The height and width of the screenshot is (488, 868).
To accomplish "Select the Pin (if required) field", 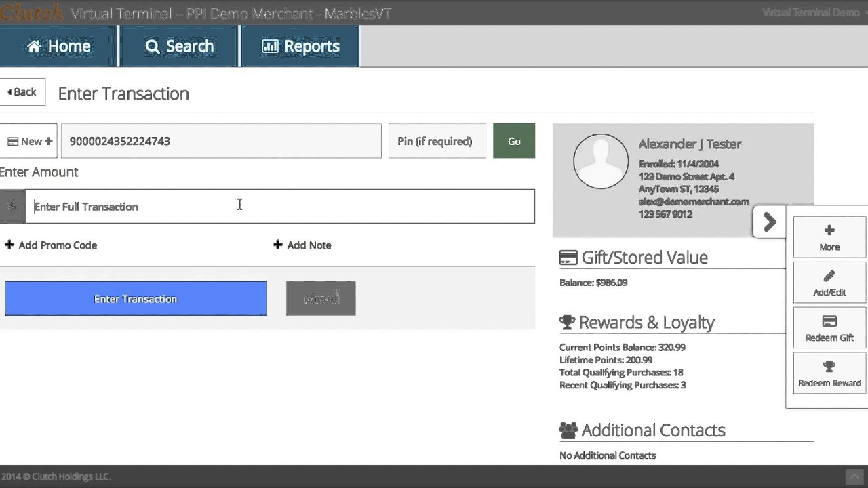I will click(437, 141).
